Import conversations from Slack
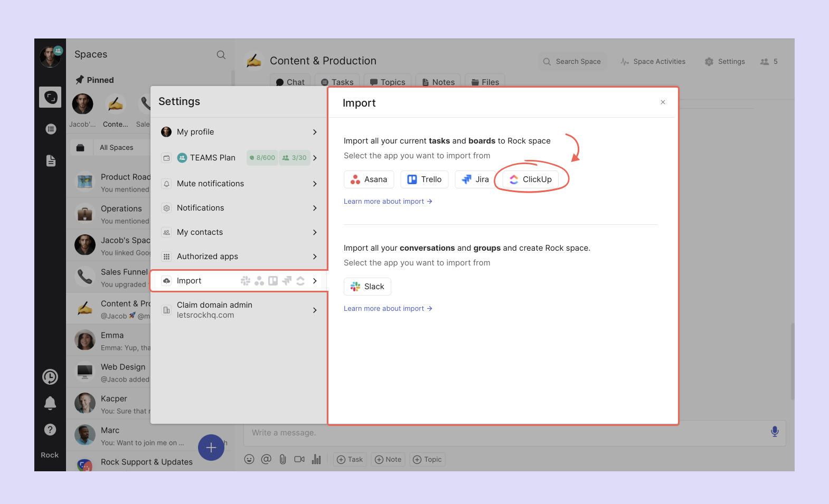The width and height of the screenshot is (829, 504). 368,287
